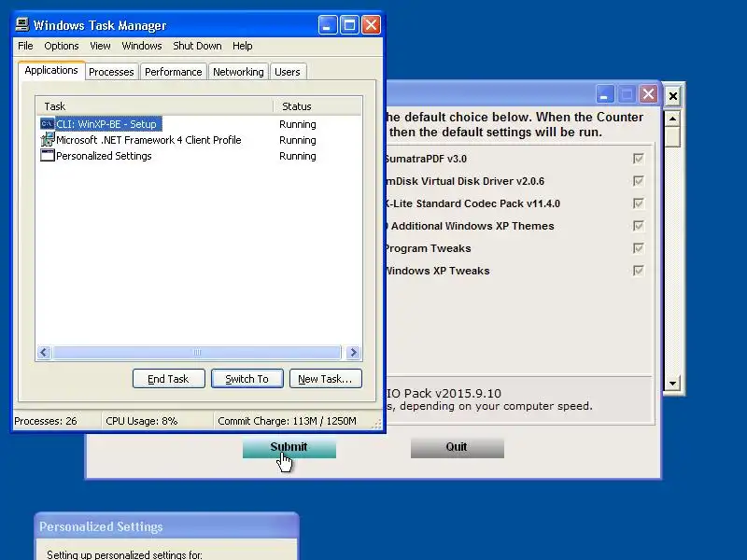Click the Task Manager resize grip corner
Viewport: 747px width, 560px height.
pos(376,424)
